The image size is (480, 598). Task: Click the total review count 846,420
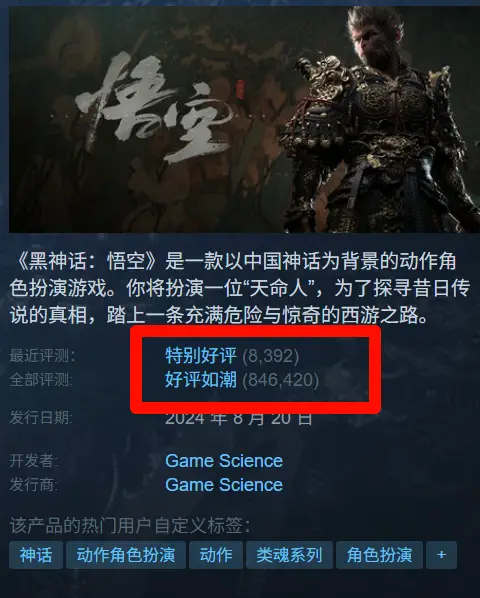pyautogui.click(x=281, y=380)
